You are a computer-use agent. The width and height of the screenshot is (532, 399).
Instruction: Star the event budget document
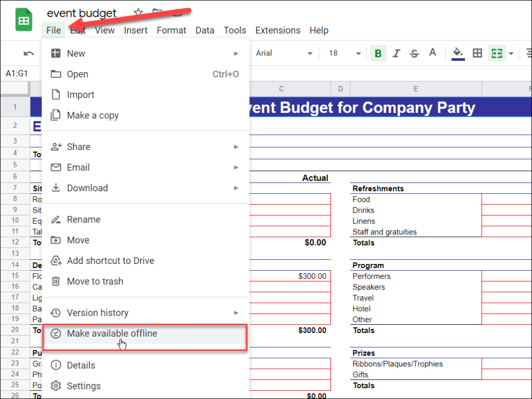coord(138,12)
